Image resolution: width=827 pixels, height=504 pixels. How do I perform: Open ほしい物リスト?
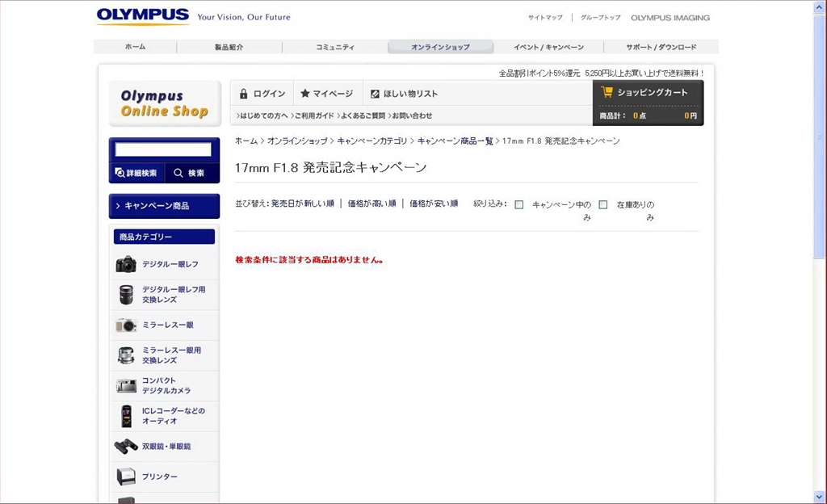[x=410, y=94]
